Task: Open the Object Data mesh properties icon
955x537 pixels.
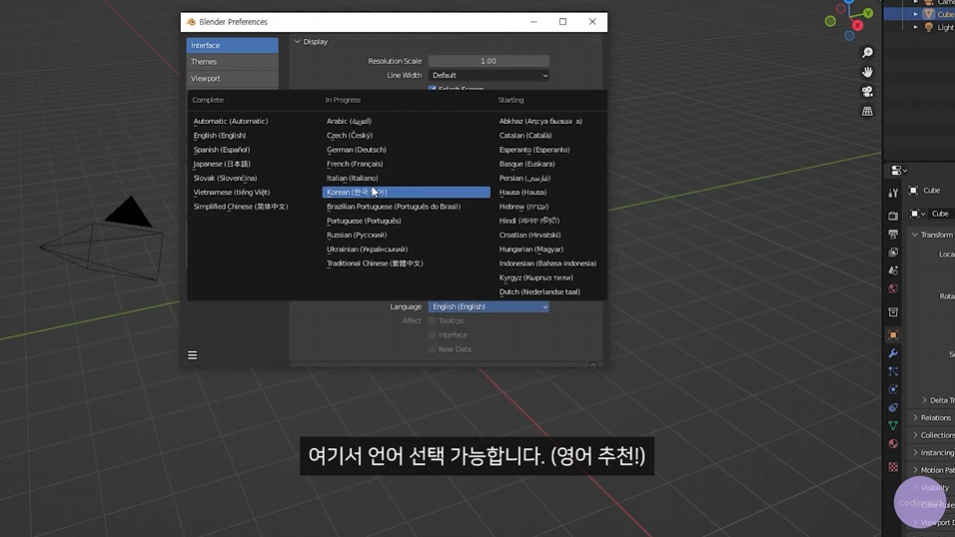Action: (x=893, y=426)
